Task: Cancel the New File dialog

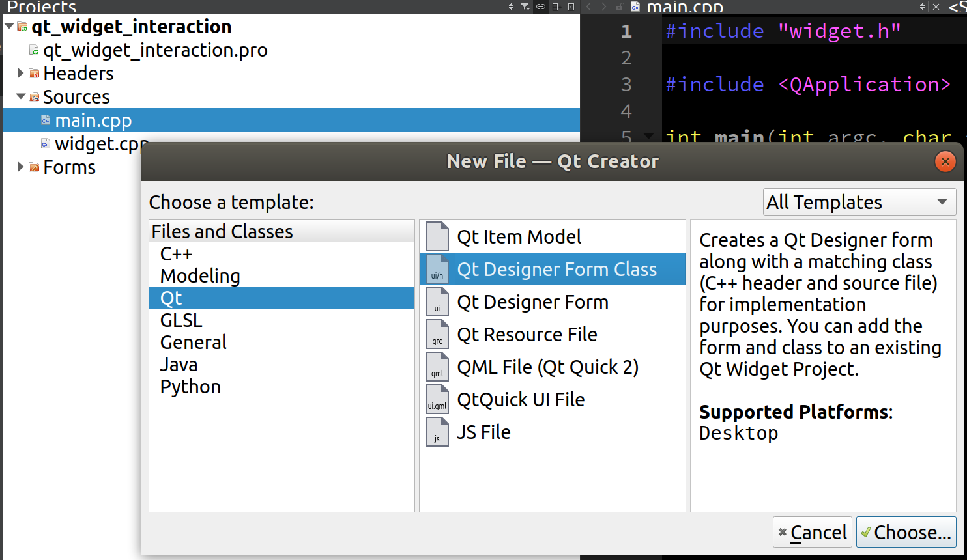Action: [813, 532]
